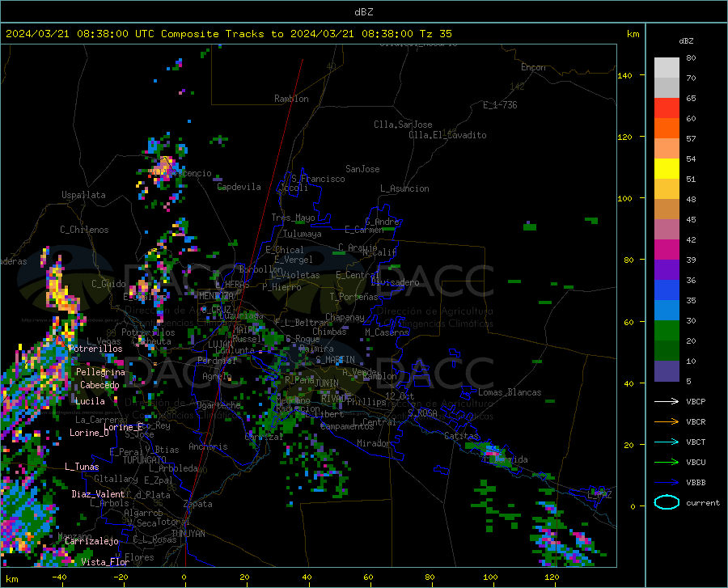The height and width of the screenshot is (588, 728).
Task: Click the E_1-736 map label
Action: pyautogui.click(x=500, y=105)
